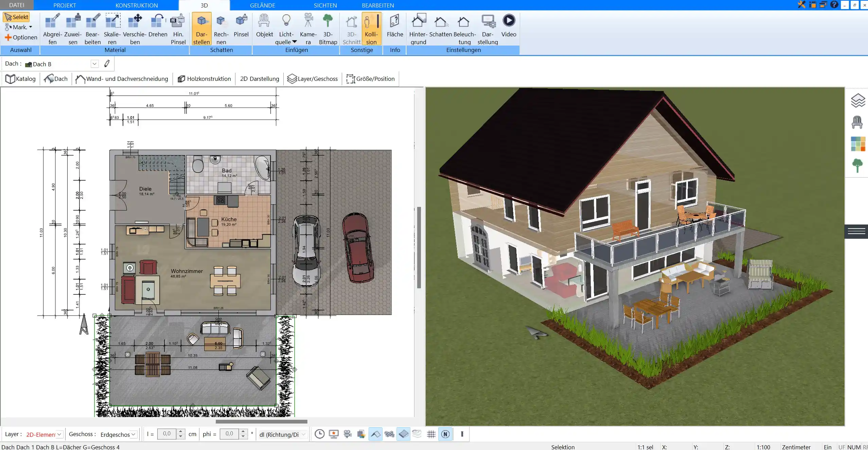Toggle the north arrow N icon

click(x=445, y=434)
